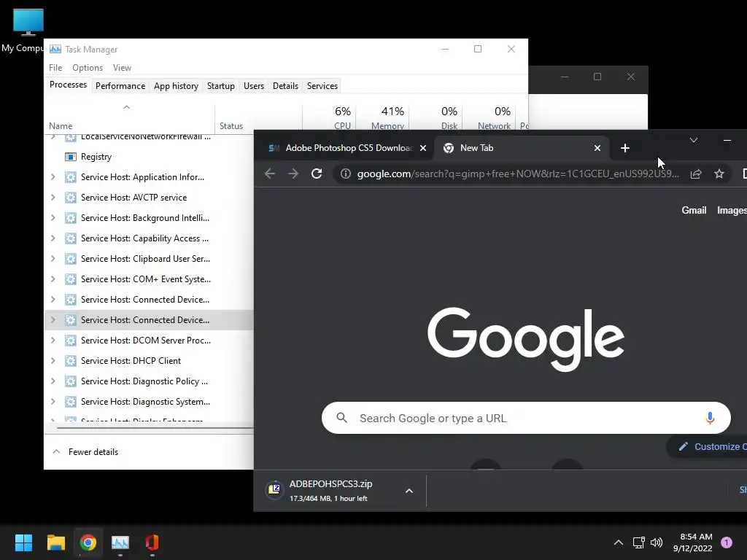
Task: Switch to Details tab
Action: 285,86
